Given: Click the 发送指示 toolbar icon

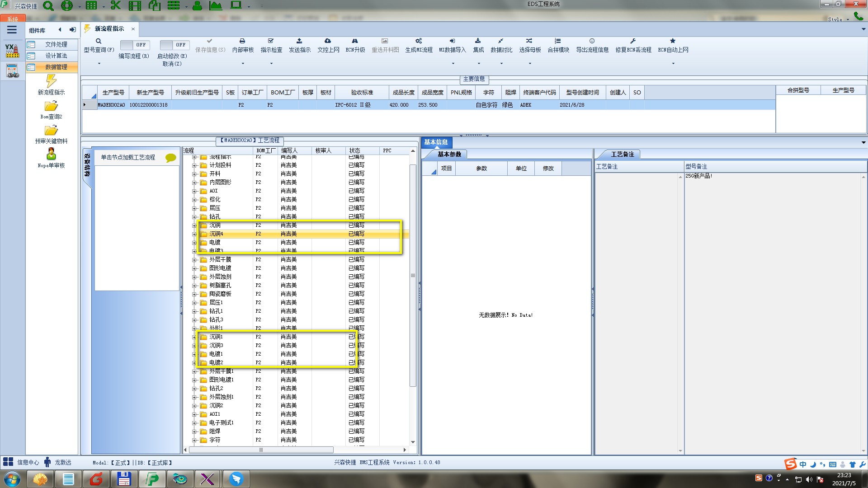Looking at the screenshot, I should click(x=299, y=41).
